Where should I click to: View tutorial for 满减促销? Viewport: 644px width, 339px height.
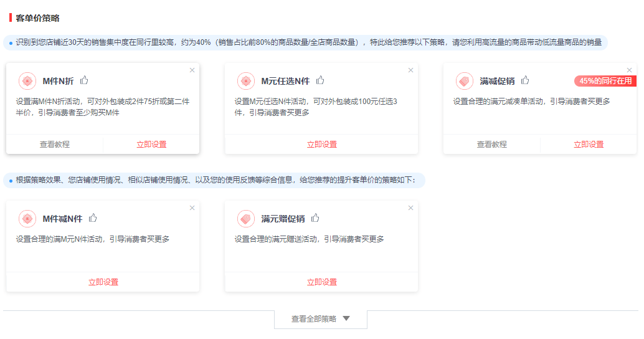pyautogui.click(x=492, y=145)
